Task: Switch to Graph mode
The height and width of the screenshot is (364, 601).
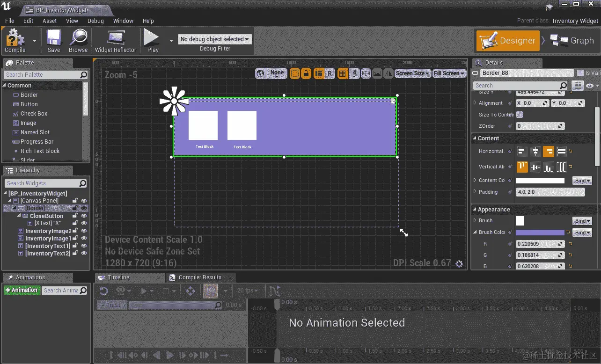Action: pyautogui.click(x=572, y=40)
